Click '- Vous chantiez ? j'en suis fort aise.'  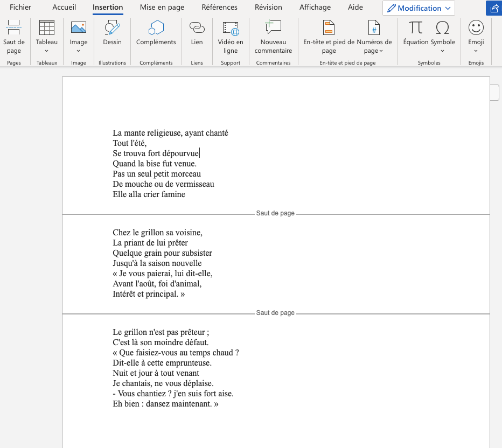point(173,394)
